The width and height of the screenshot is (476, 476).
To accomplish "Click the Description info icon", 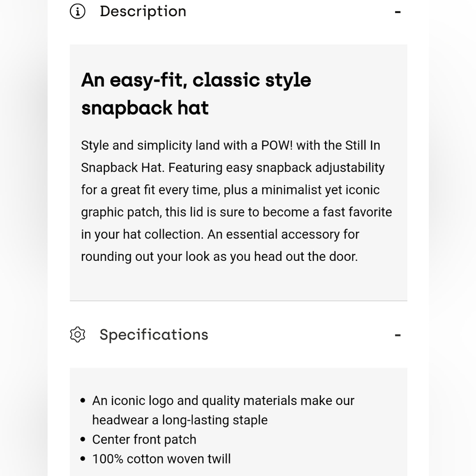I will point(78,11).
